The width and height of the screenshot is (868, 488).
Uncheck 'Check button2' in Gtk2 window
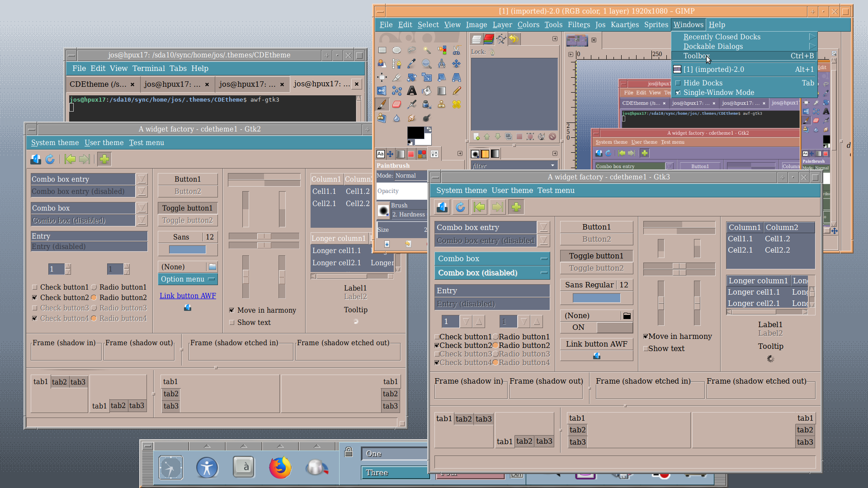pos(61,298)
